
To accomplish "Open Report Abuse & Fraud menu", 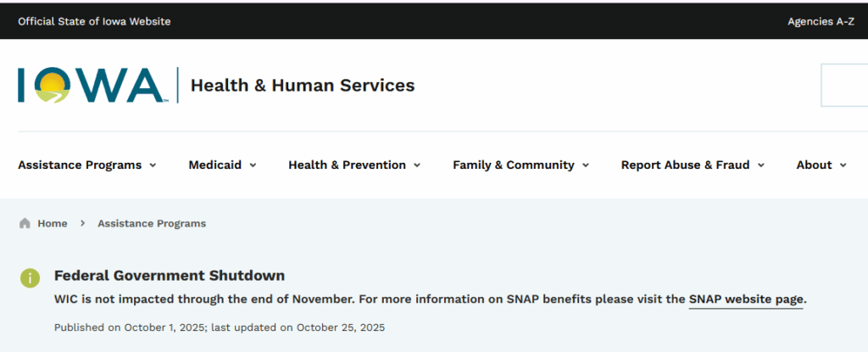I will pyautogui.click(x=685, y=165).
